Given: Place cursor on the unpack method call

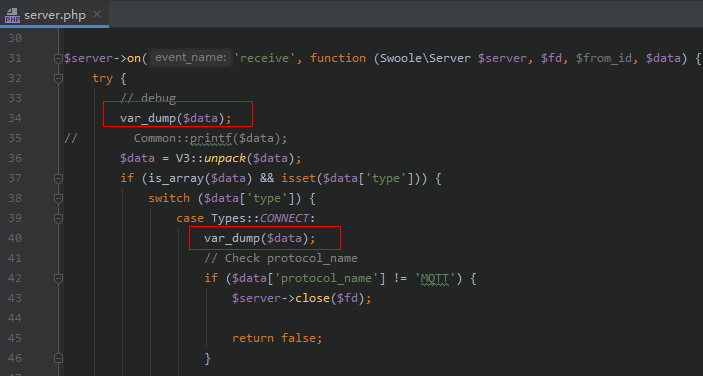Looking at the screenshot, I should pyautogui.click(x=225, y=158).
